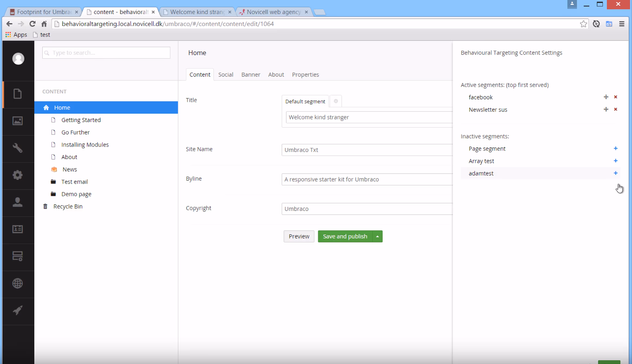Click the Type to search field

click(x=106, y=53)
